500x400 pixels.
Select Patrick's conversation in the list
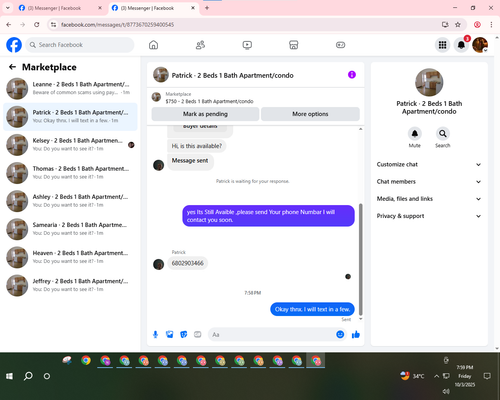pos(70,117)
